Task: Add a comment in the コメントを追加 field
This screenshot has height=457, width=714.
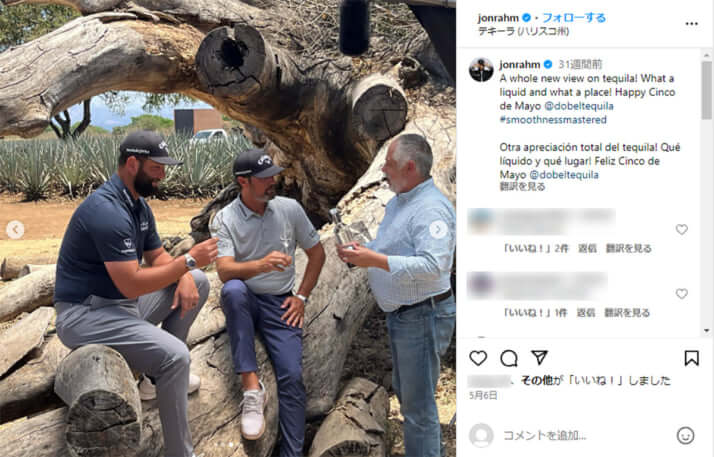Action: pos(586,436)
